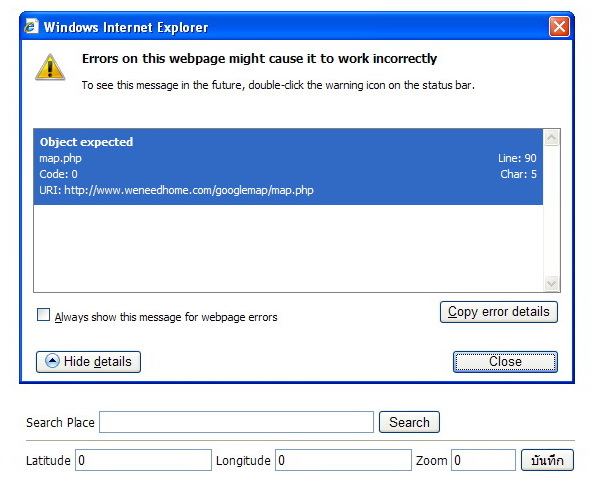Screen dimensions: 592x485
Task: Click the Search button
Action: tap(409, 422)
